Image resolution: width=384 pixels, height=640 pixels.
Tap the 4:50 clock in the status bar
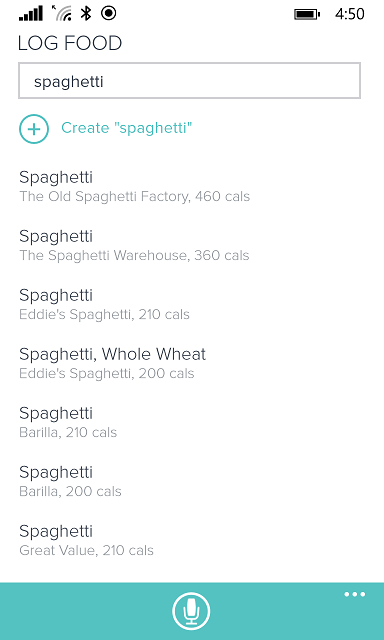(350, 14)
